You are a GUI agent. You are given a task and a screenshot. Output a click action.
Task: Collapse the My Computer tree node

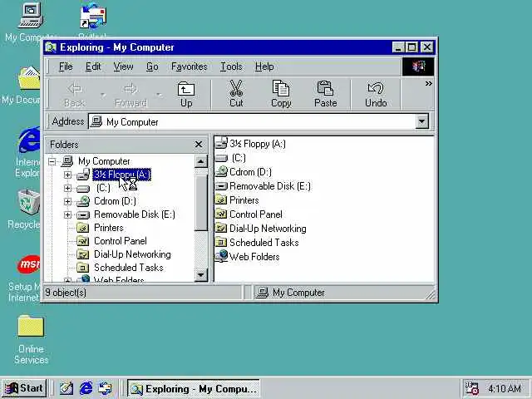(52, 161)
